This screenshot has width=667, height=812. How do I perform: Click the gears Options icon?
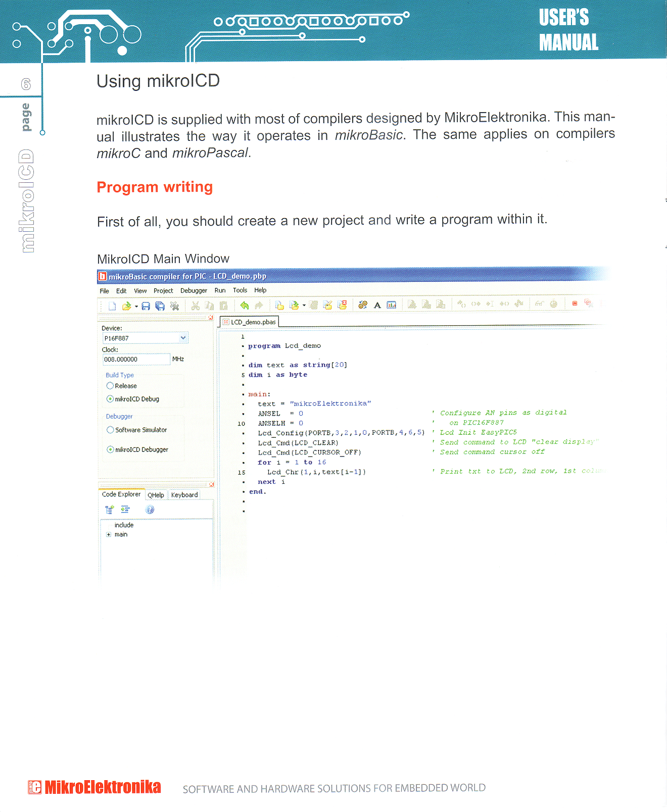[363, 305]
